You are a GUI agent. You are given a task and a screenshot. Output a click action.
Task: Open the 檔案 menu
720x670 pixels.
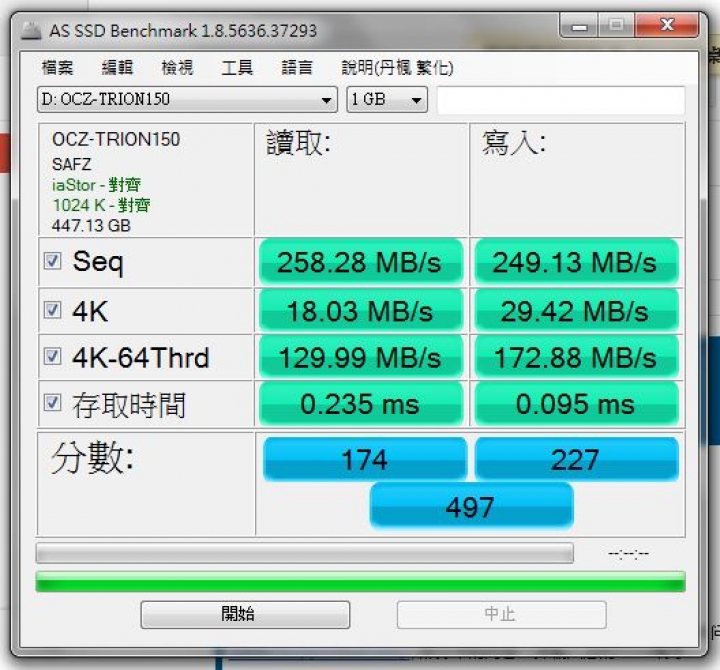coord(57,68)
